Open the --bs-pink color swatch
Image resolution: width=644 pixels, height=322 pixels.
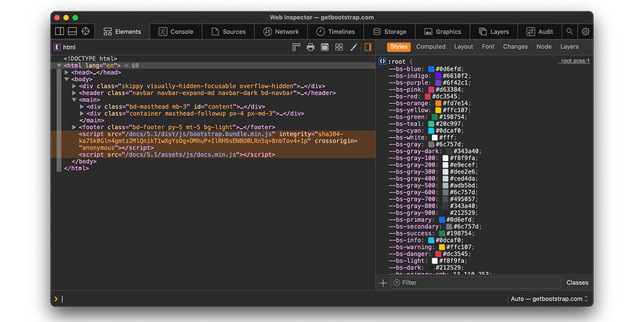coord(431,89)
